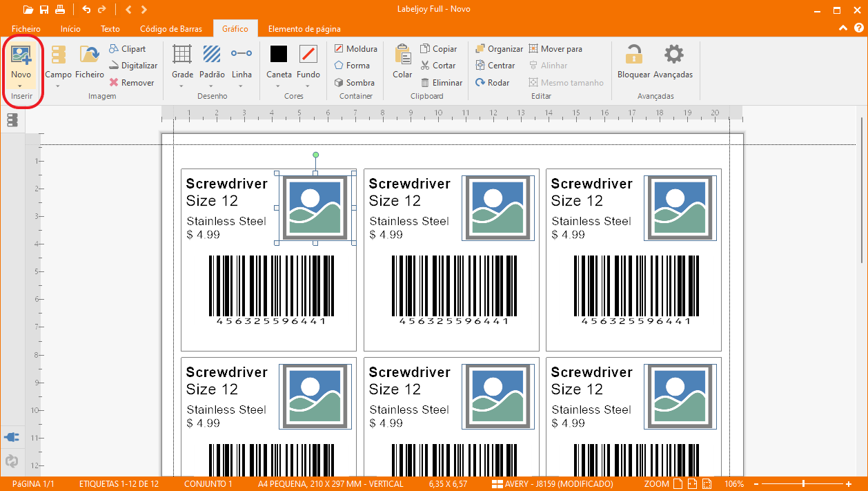The image size is (868, 491).
Task: Click the printer icon in title bar
Action: coord(60,10)
